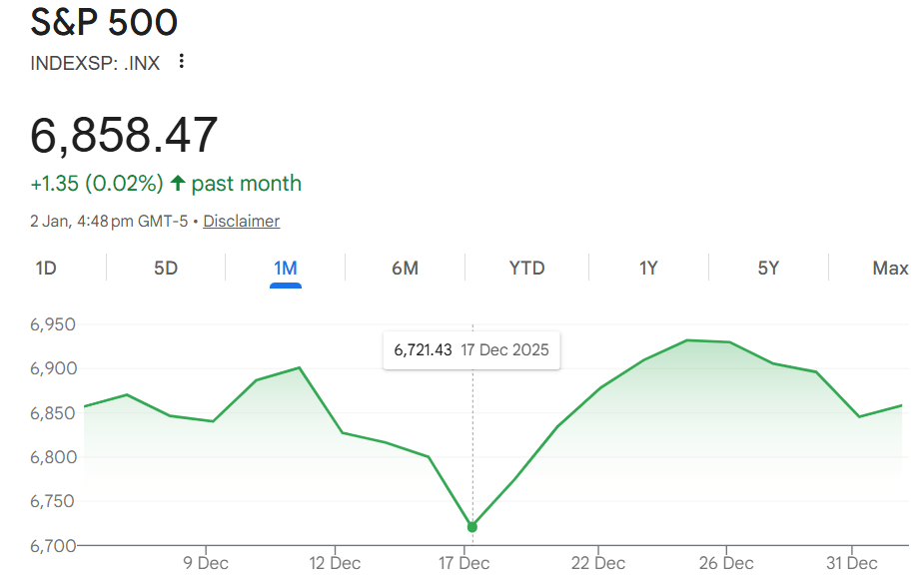Click the 31 Dec axis label
This screenshot has width=924, height=586.
click(x=851, y=563)
